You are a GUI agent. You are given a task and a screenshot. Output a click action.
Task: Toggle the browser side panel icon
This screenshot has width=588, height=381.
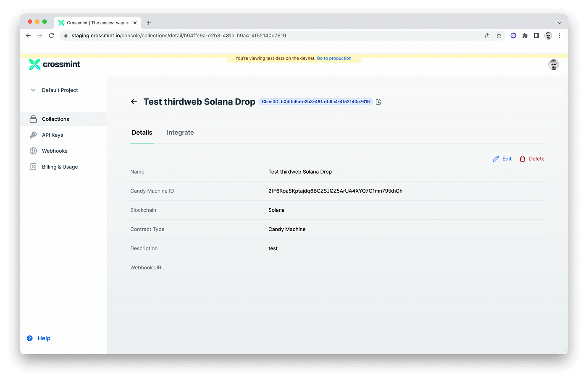tap(536, 36)
